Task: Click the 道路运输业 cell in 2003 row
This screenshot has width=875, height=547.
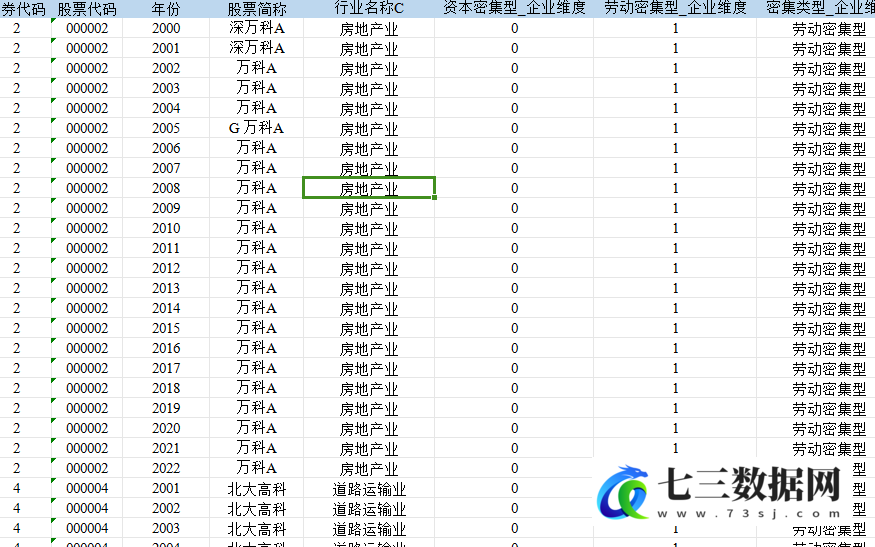Action: tap(369, 529)
